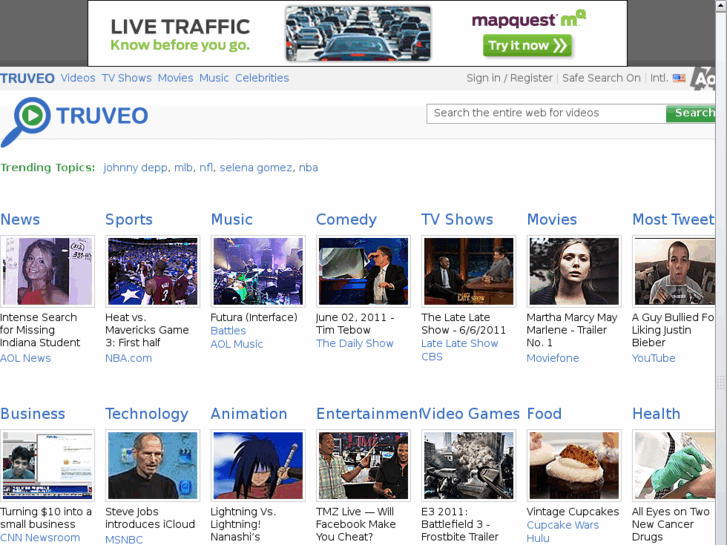
Task: Open the Movies category heading
Action: tap(552, 219)
